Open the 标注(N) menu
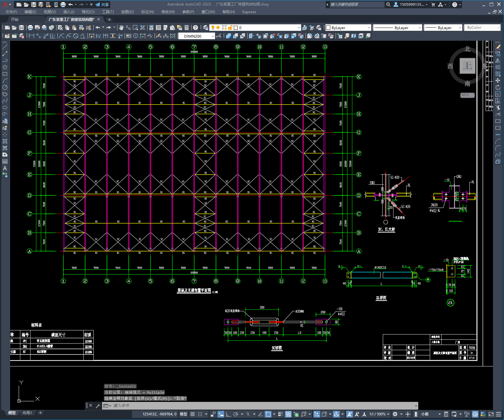The height and width of the screenshot is (420, 504). (x=147, y=12)
